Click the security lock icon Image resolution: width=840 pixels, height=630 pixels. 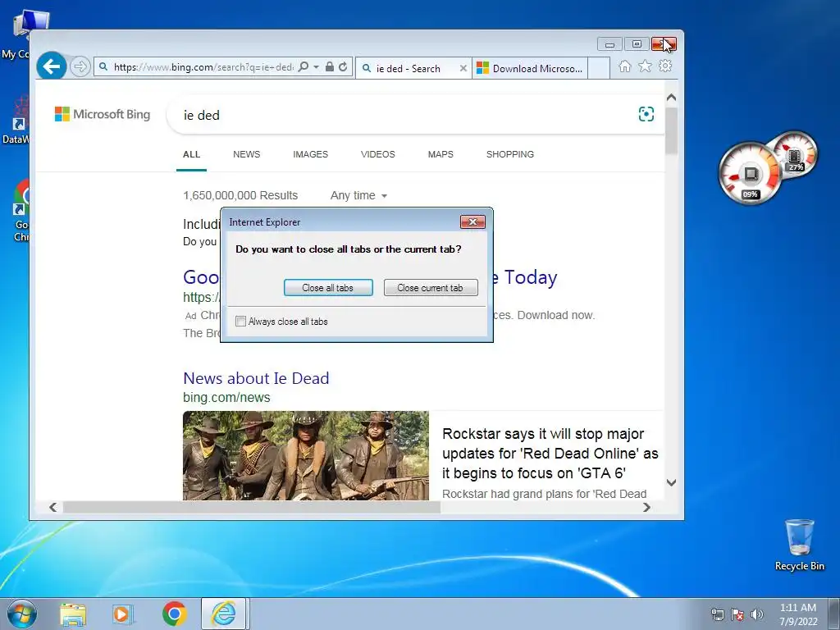point(330,67)
